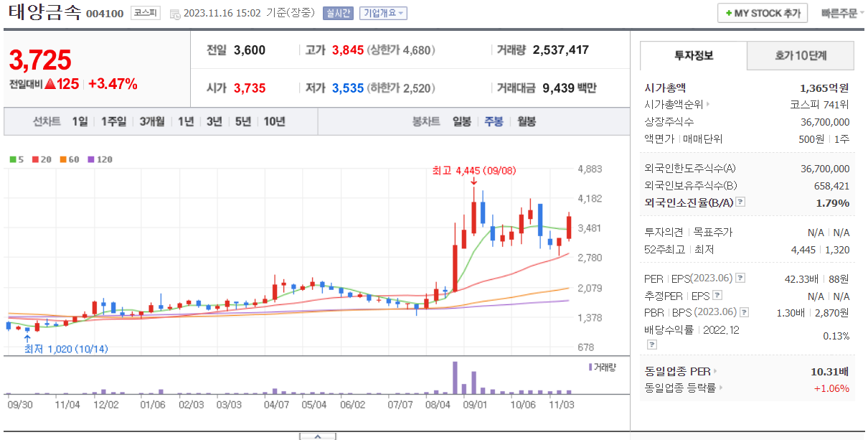868x440 pixels.
Task: Switch to the 호가10단계 tab
Action: (801, 55)
